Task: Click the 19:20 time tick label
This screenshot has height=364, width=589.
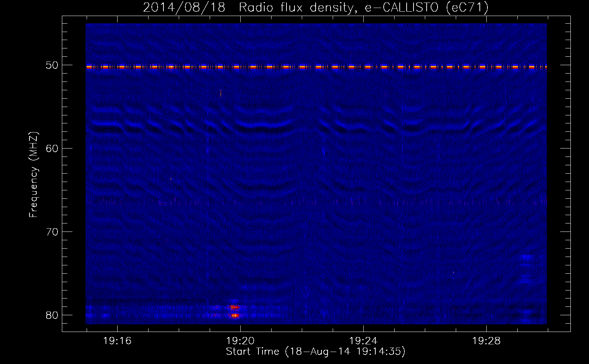Action: pyautogui.click(x=240, y=341)
